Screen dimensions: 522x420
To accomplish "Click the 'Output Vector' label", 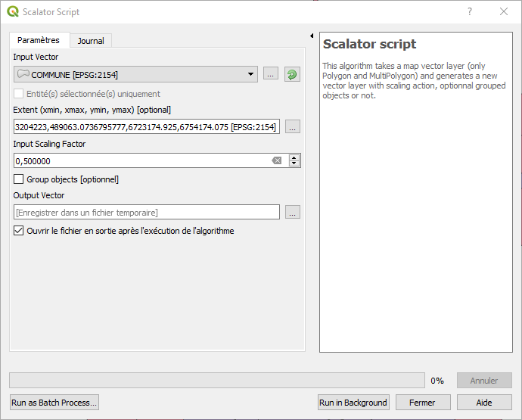I will point(39,195).
